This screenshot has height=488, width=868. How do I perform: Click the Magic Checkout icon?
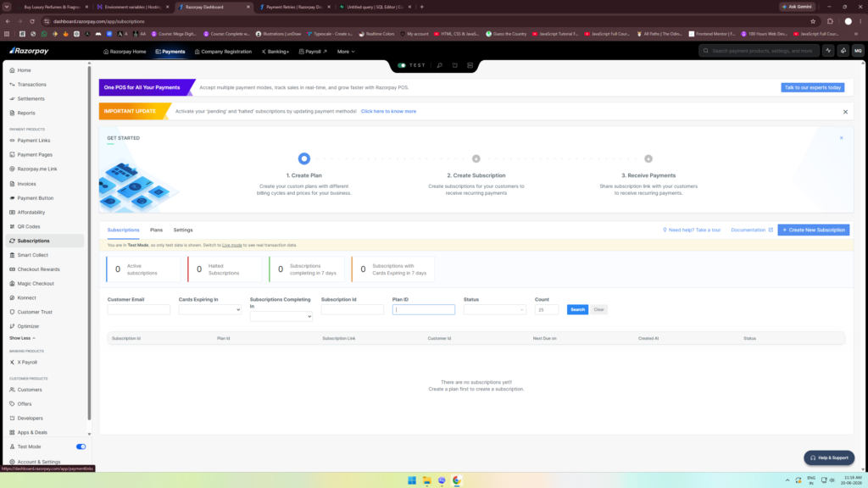[12, 283]
